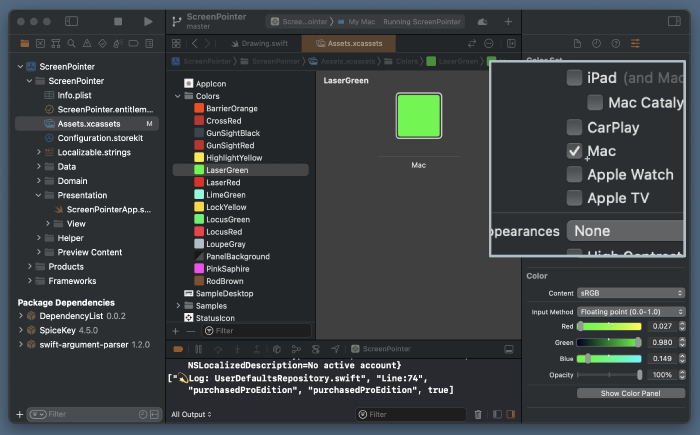Enable the Apple Watch checkbox
Viewport: 700px width, 435px height.
[x=574, y=174]
